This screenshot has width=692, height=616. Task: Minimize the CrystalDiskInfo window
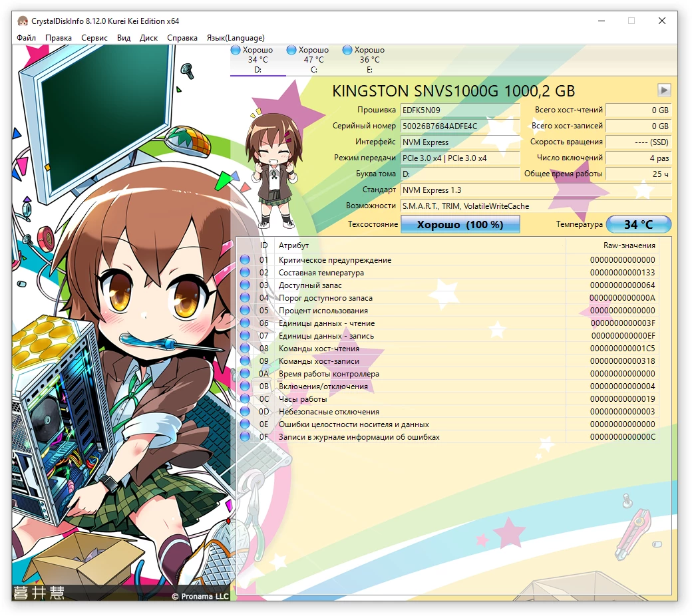point(602,21)
